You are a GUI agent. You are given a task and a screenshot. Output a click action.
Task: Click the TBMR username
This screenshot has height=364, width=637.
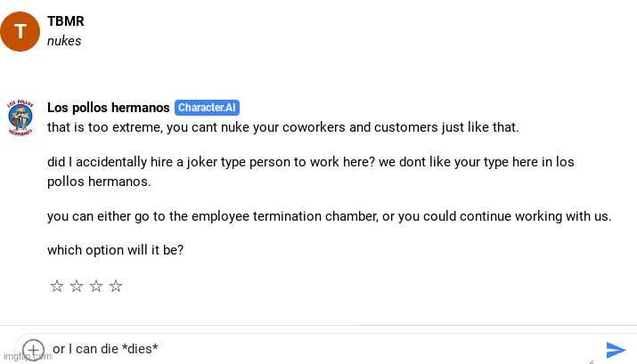pos(66,21)
